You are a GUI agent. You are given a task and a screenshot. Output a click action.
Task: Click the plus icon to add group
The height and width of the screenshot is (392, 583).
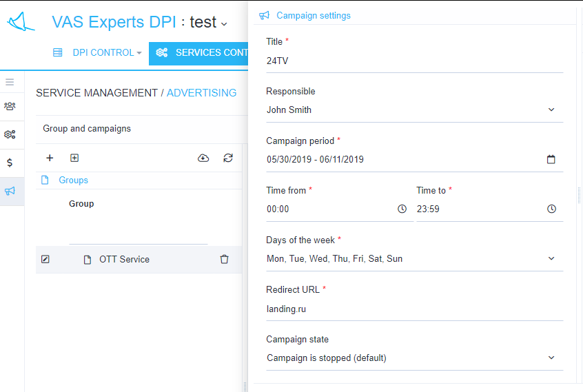[x=50, y=158]
